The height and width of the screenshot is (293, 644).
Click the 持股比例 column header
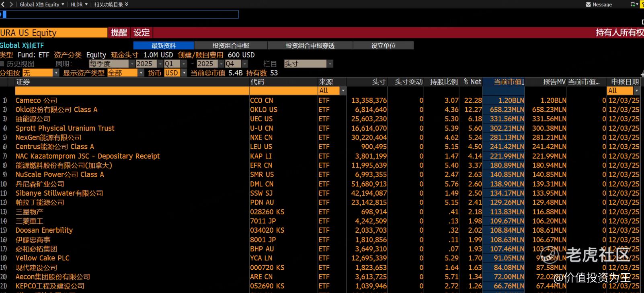point(443,82)
